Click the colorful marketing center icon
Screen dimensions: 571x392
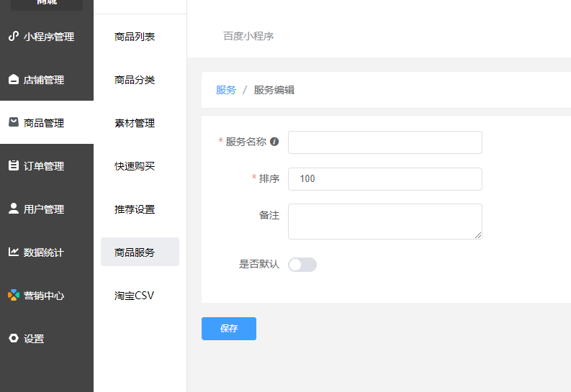(13, 295)
